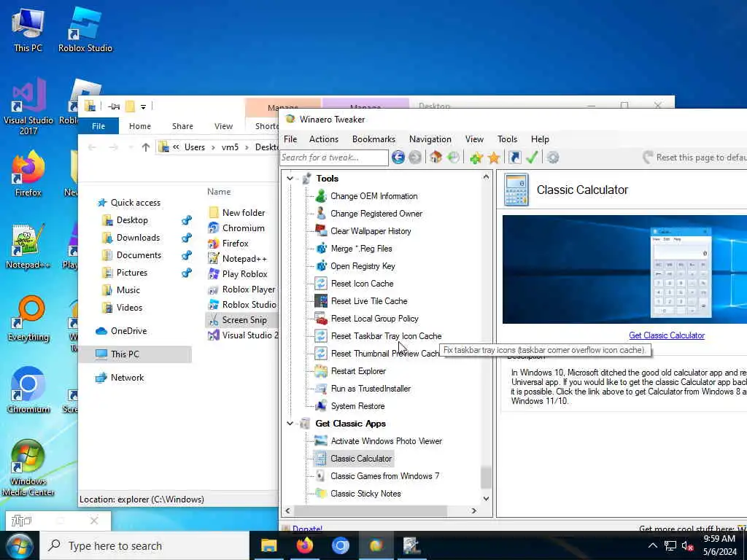This screenshot has width=747, height=560.
Task: Select Restart Explorer item
Action: [358, 371]
